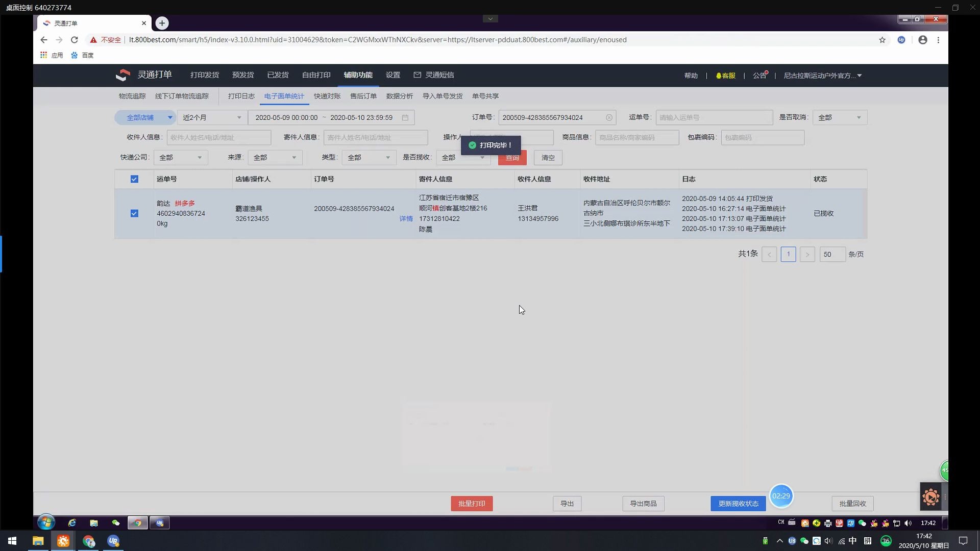Go to next page arrow
The width and height of the screenshot is (980, 551).
click(x=807, y=254)
